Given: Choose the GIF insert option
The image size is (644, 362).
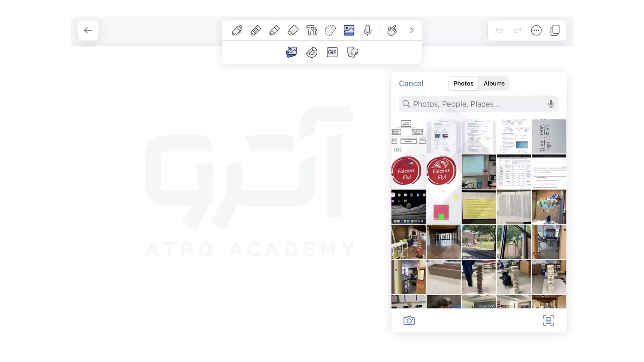Looking at the screenshot, I should click(332, 52).
